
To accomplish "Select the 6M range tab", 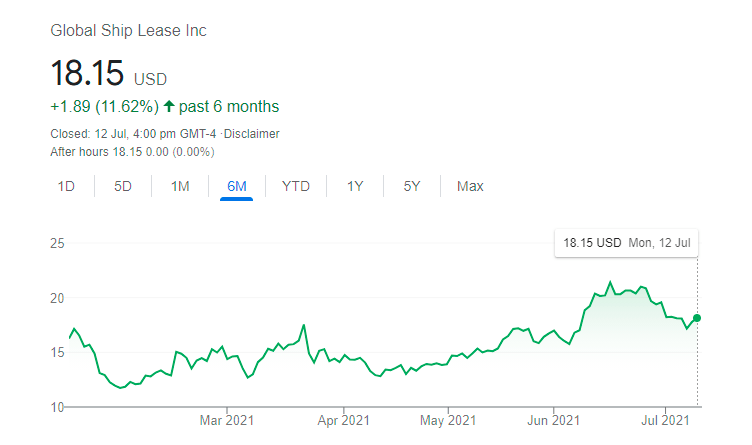I will (237, 186).
